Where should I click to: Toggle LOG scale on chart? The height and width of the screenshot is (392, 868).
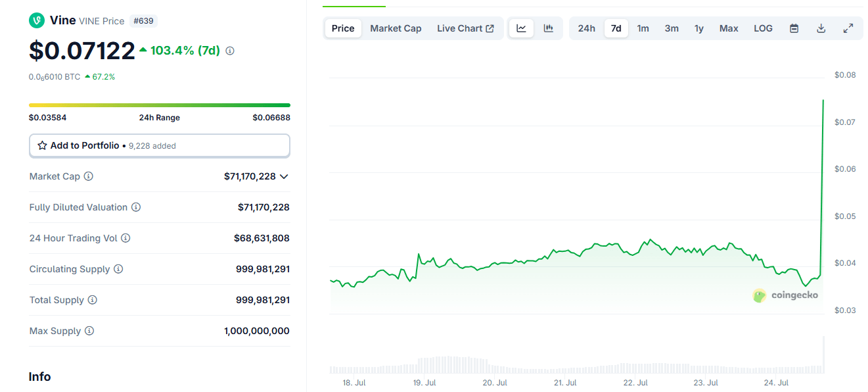pyautogui.click(x=763, y=28)
